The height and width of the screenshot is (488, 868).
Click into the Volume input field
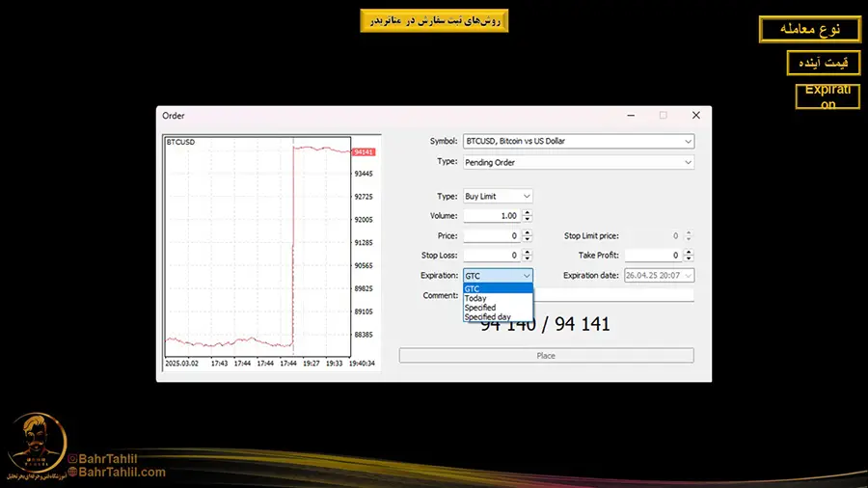click(492, 216)
